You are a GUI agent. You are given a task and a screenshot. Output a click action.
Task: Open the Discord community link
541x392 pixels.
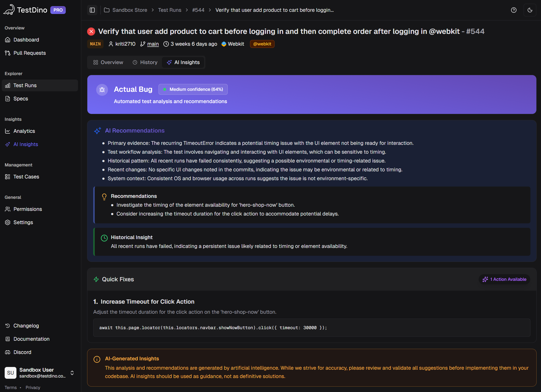22,352
